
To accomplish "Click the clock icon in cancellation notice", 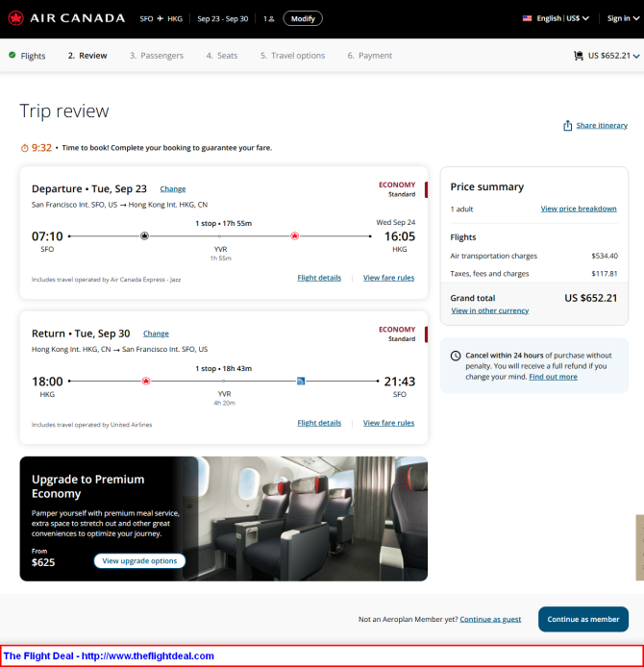I will (456, 356).
